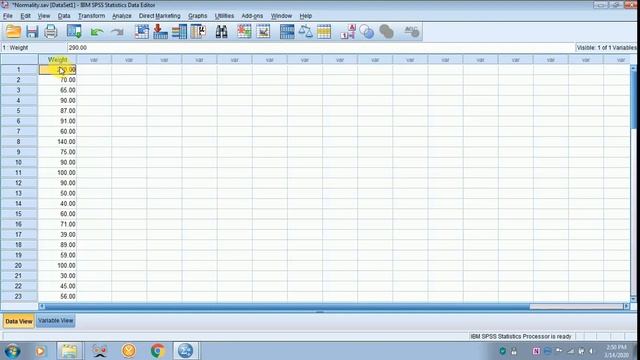640x360 pixels.
Task: Open the Data menu
Action: click(64, 16)
